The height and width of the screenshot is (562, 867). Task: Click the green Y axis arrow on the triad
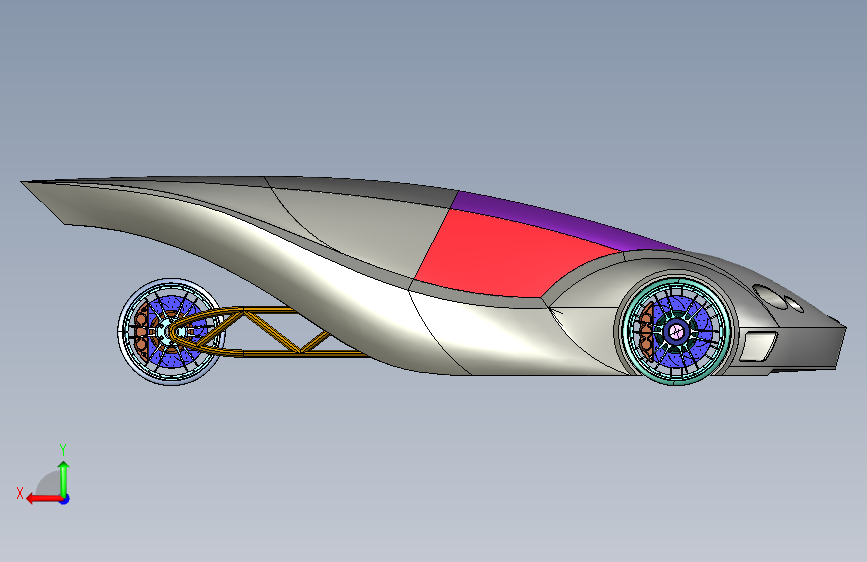click(x=64, y=478)
